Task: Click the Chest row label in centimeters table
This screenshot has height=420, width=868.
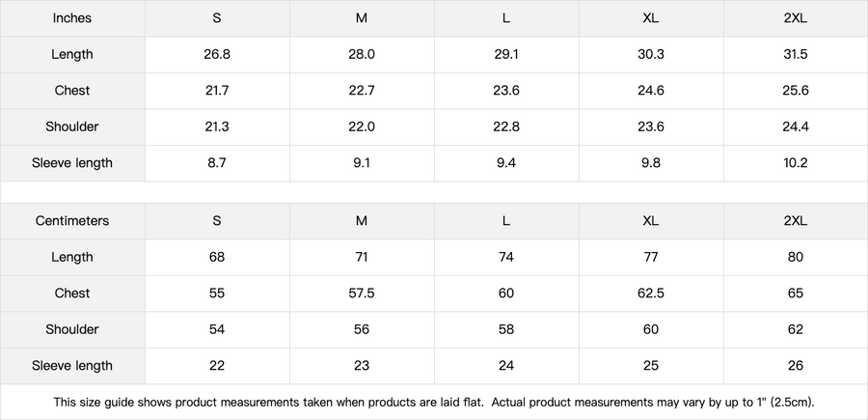Action: pyautogui.click(x=72, y=294)
